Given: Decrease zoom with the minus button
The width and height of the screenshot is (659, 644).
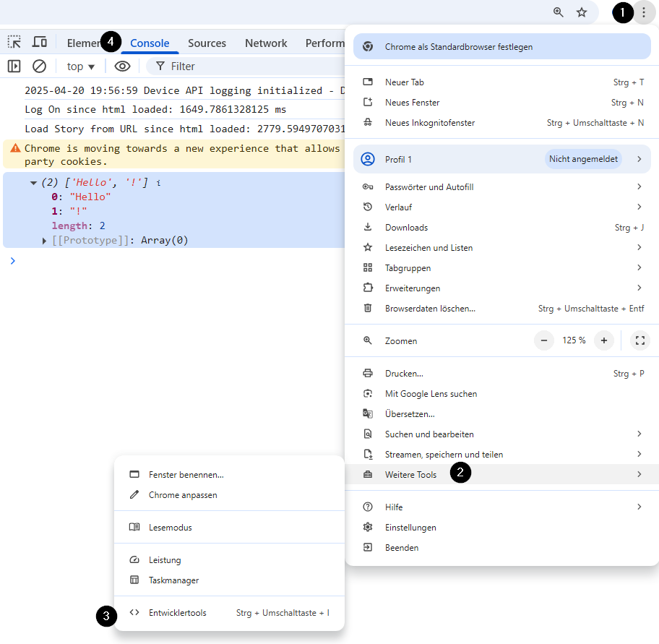Looking at the screenshot, I should click(x=544, y=340).
